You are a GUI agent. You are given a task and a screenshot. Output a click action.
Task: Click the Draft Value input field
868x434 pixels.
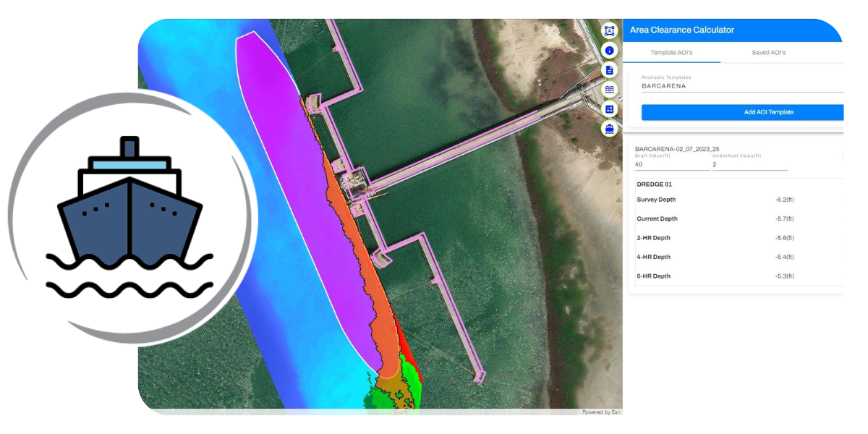(x=671, y=164)
